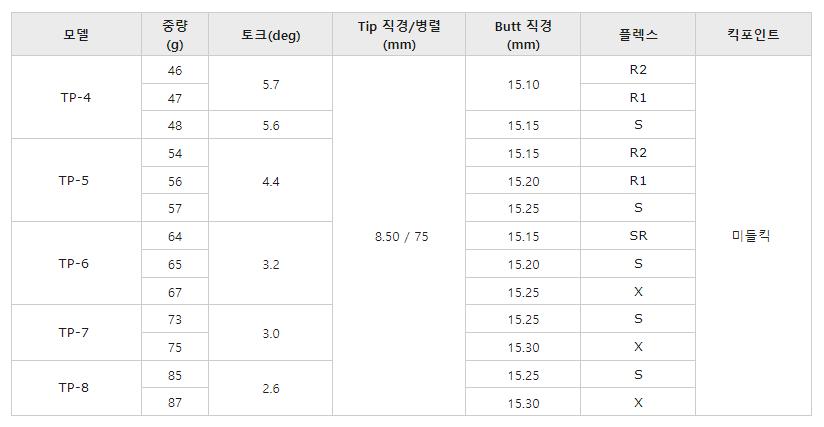
Task: Select the TP-6 model cell
Action: tap(75, 264)
